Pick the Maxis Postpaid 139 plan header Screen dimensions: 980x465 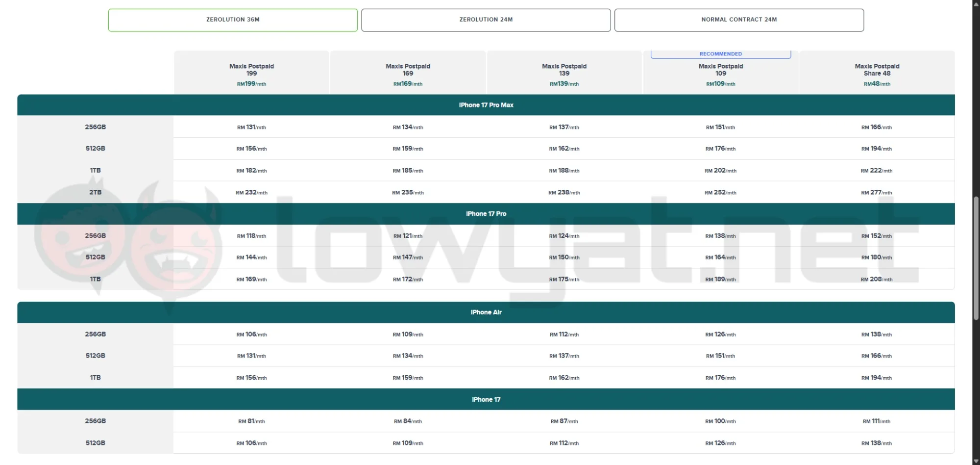coord(564,73)
